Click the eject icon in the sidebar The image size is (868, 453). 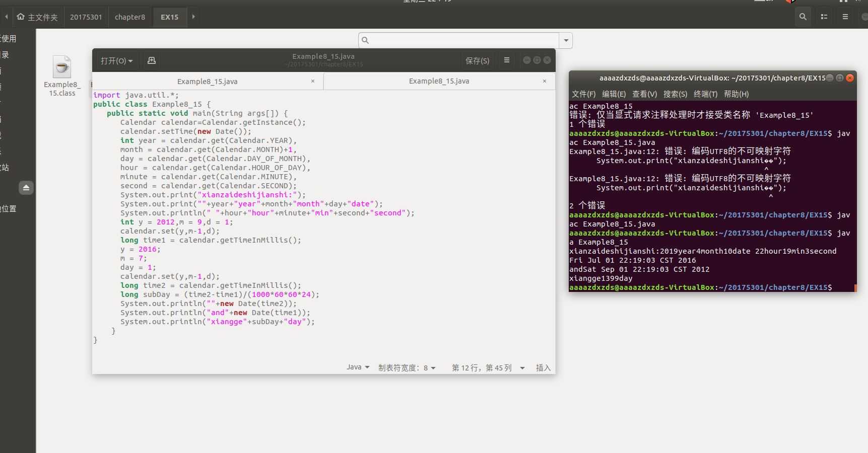(x=26, y=188)
